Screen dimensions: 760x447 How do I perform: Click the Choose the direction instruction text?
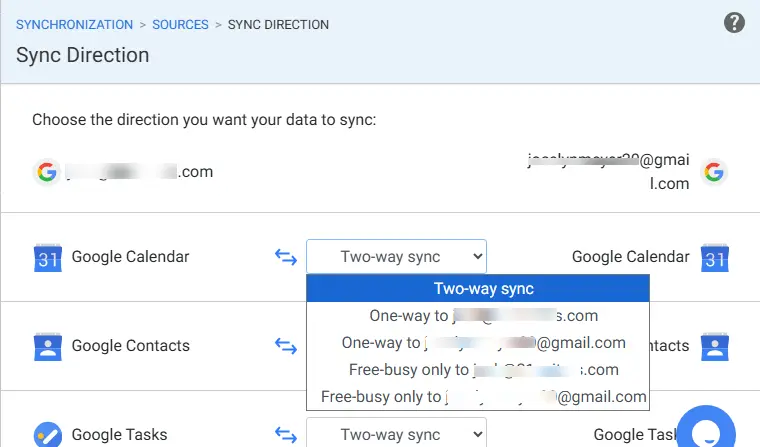coord(204,119)
